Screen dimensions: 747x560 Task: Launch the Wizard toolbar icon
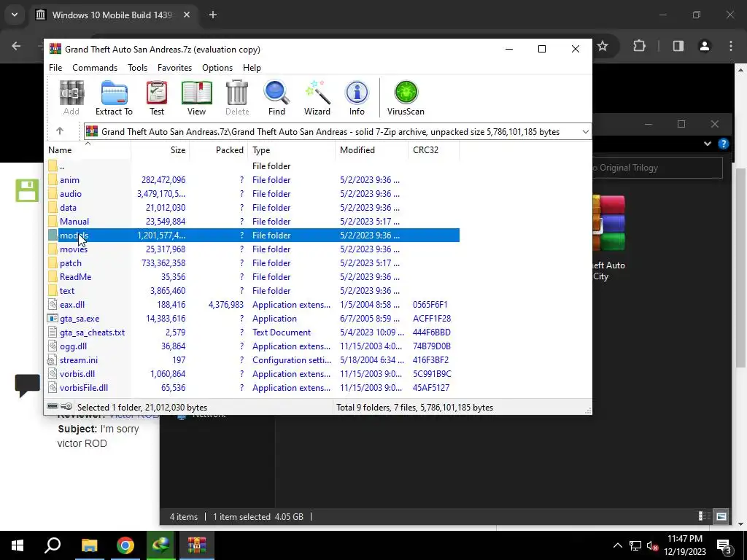(317, 98)
